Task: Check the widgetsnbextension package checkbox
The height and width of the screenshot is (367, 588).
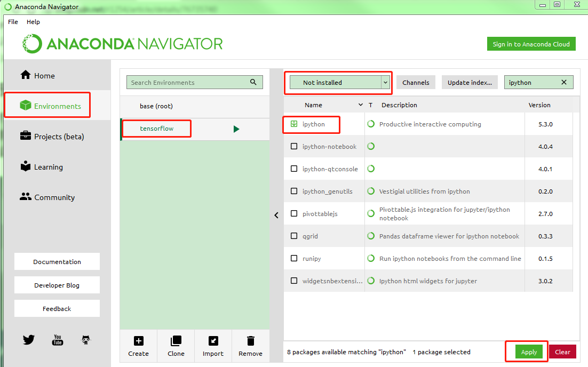Action: point(294,281)
